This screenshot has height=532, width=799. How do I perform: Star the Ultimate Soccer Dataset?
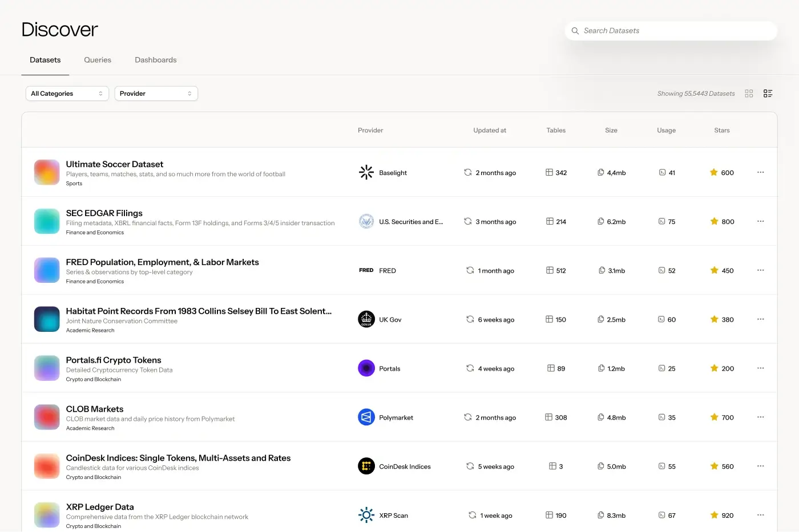[713, 172]
